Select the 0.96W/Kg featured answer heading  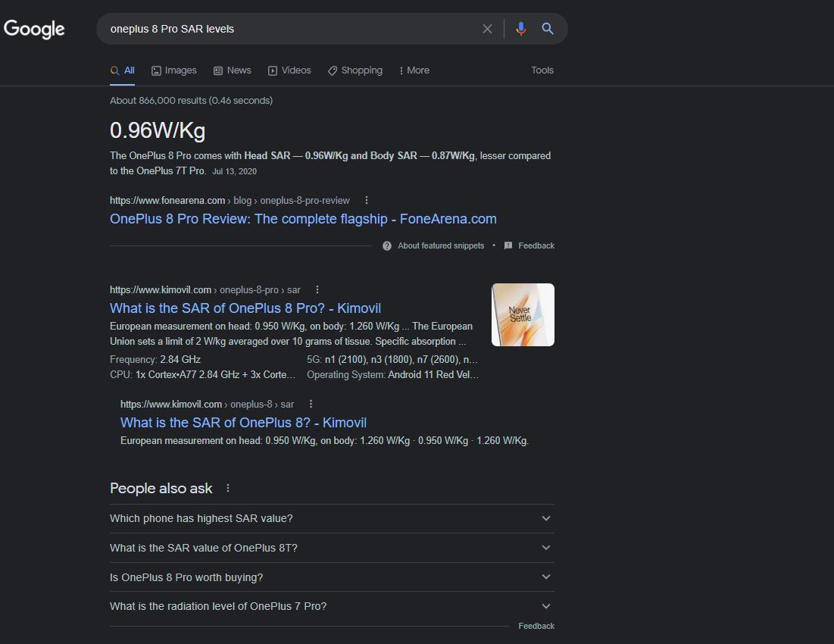coord(158,131)
